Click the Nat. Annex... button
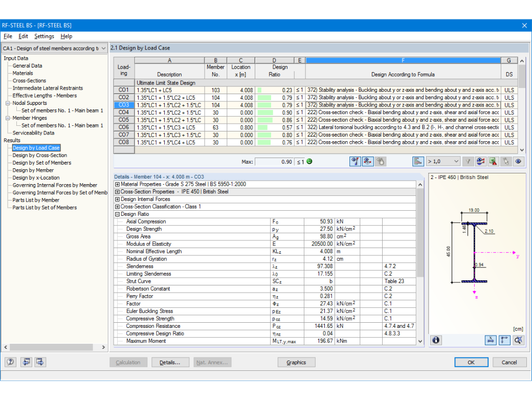The width and height of the screenshot is (532, 400). (x=212, y=362)
